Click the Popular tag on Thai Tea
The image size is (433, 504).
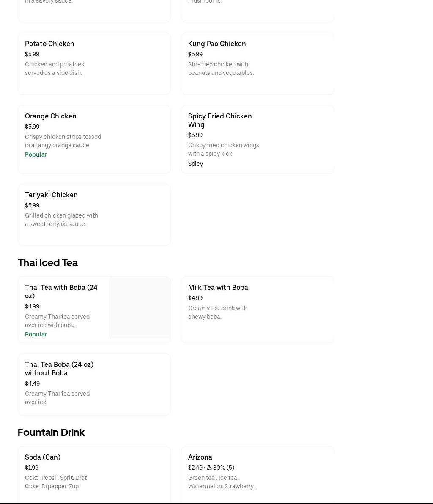36,334
